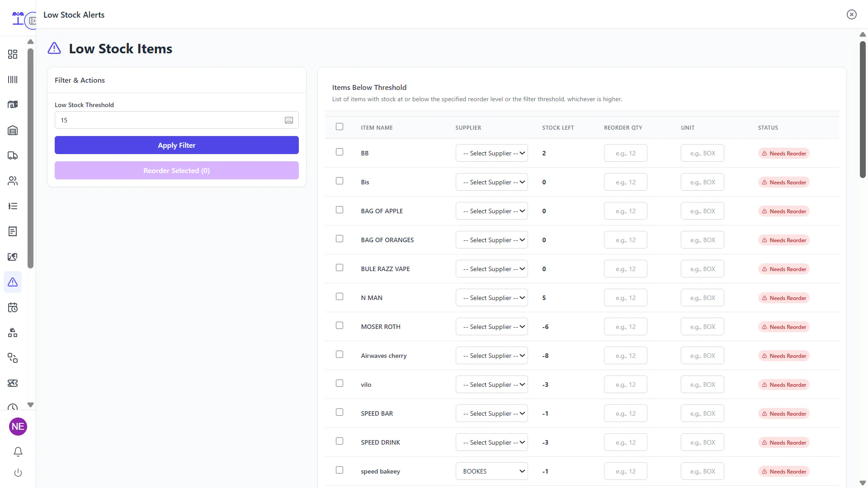Click the app logo icon
This screenshot has width=868, height=488.
coord(18,18)
